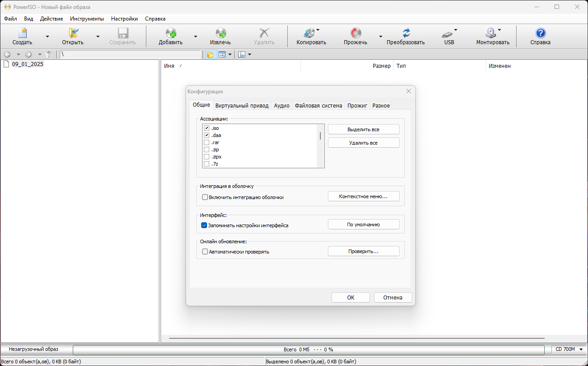
Task: Click the file list view mode icon
Action: [222, 54]
